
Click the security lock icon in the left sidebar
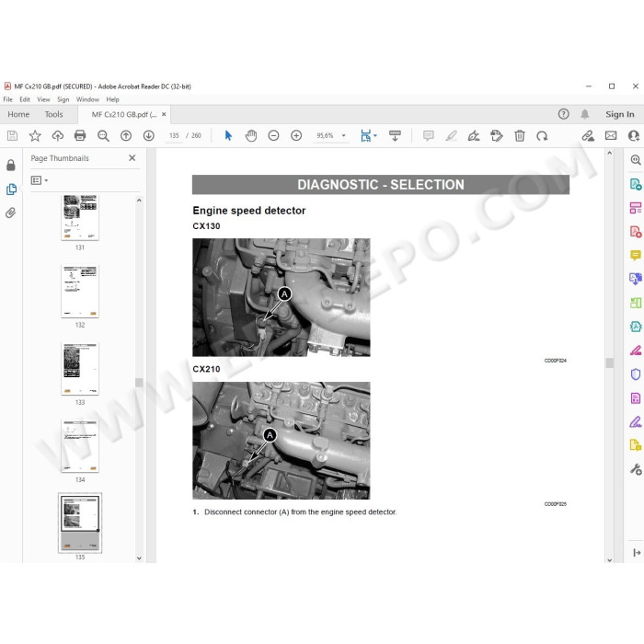pyautogui.click(x=11, y=165)
